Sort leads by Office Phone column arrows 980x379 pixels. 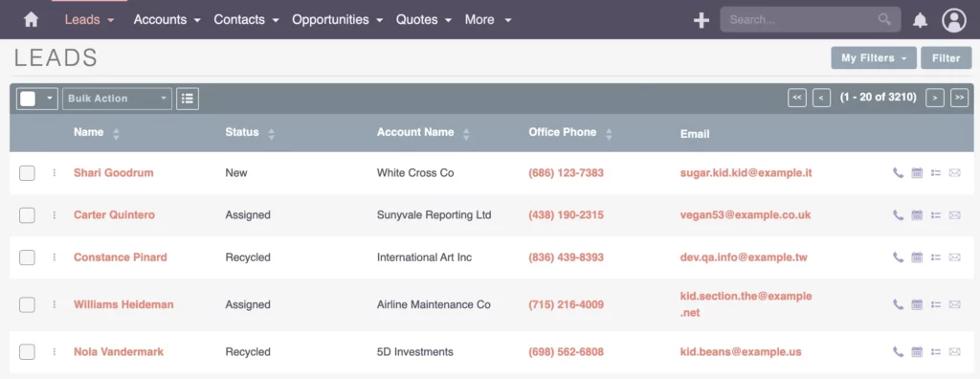point(609,133)
